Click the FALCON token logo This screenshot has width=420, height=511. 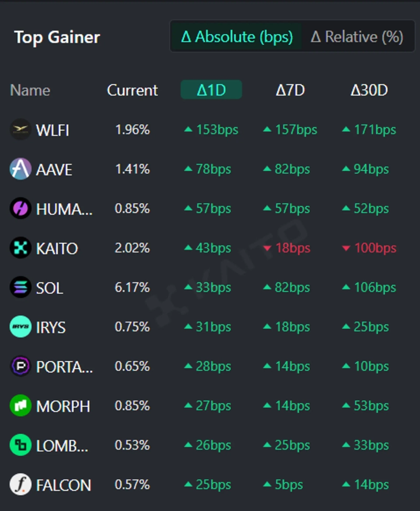click(x=20, y=485)
